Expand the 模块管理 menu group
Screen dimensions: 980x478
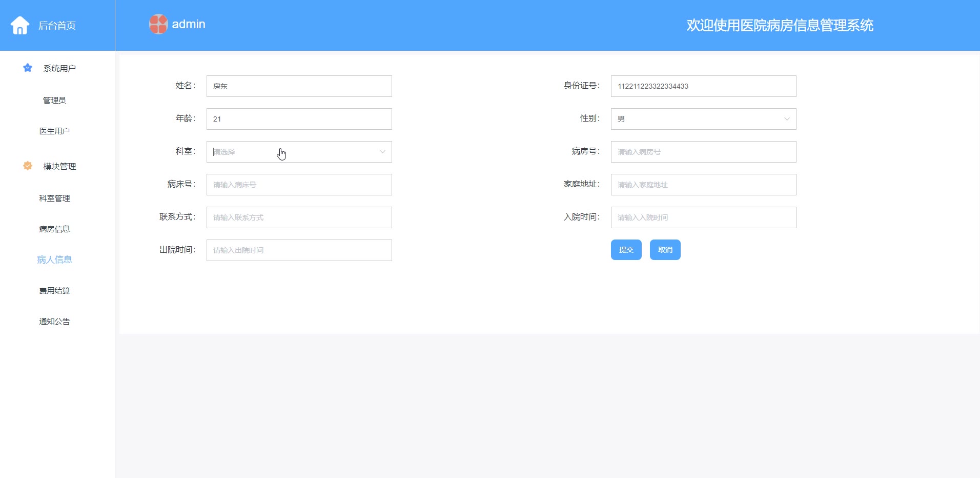(59, 166)
